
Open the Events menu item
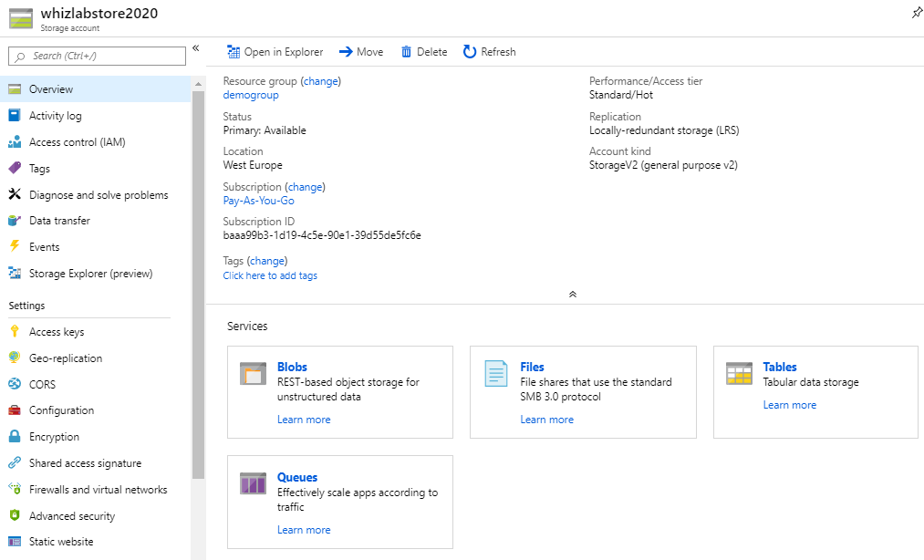(96, 246)
